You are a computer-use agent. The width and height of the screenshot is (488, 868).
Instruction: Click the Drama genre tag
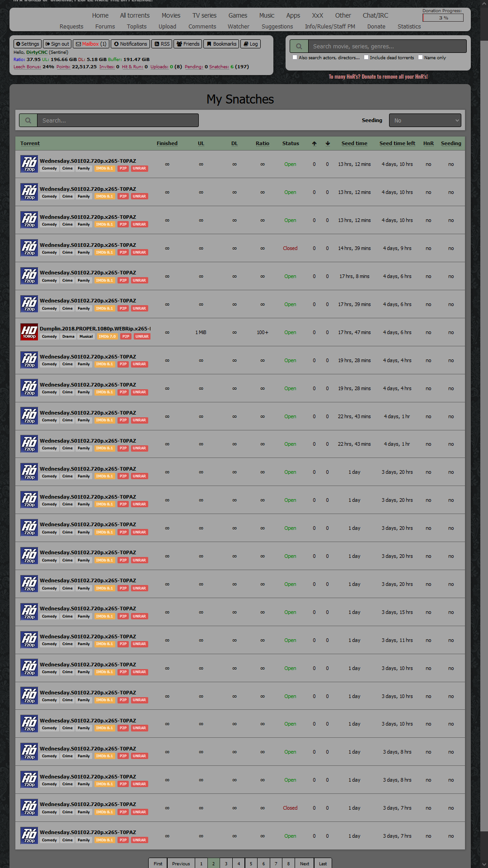click(68, 336)
